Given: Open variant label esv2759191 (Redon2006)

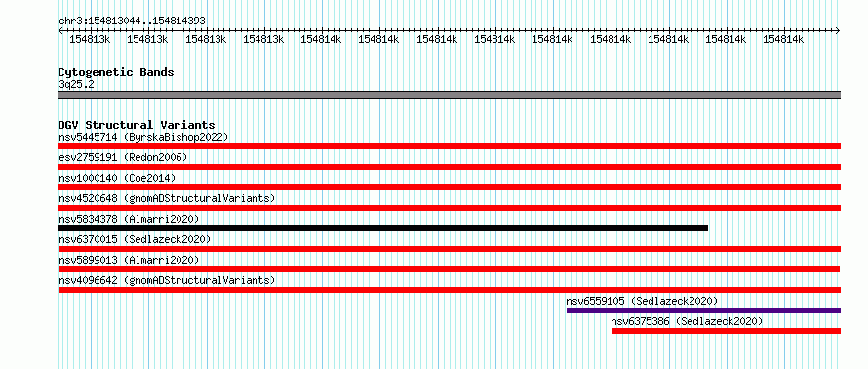Looking at the screenshot, I should 123,157.
